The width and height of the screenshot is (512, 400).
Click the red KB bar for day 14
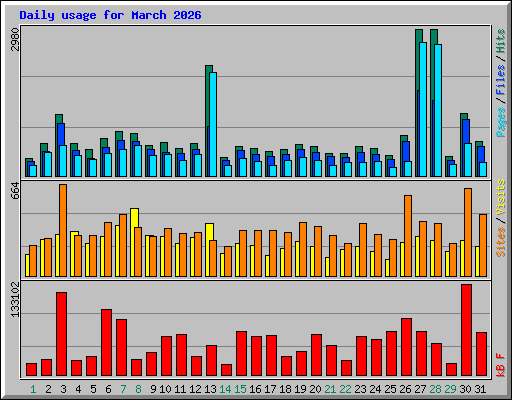226,370
